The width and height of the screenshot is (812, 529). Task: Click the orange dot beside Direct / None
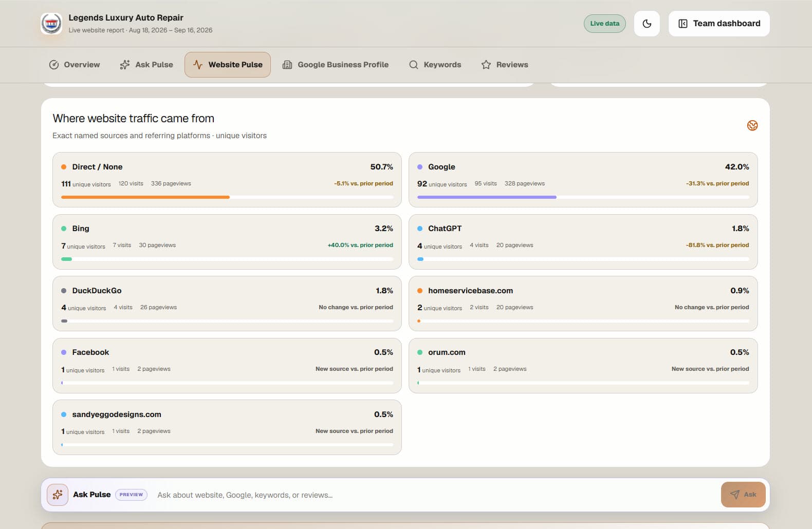(x=64, y=167)
